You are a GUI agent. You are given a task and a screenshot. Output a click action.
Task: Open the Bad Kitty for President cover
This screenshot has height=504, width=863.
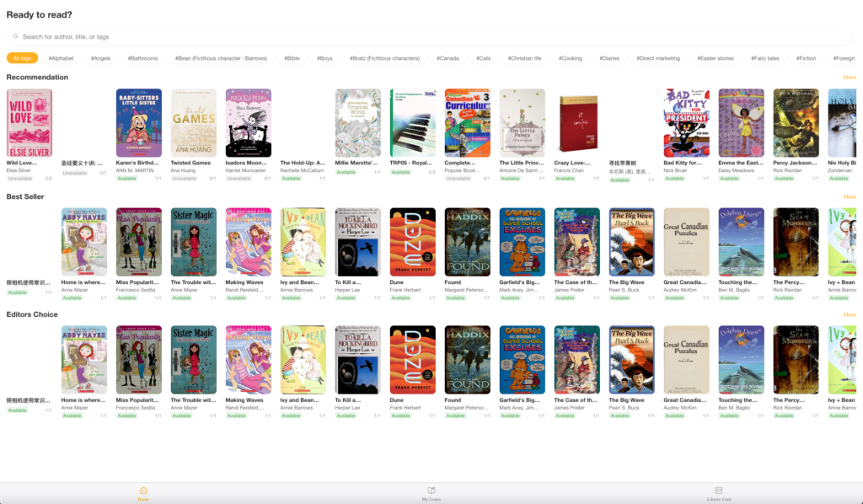point(686,123)
